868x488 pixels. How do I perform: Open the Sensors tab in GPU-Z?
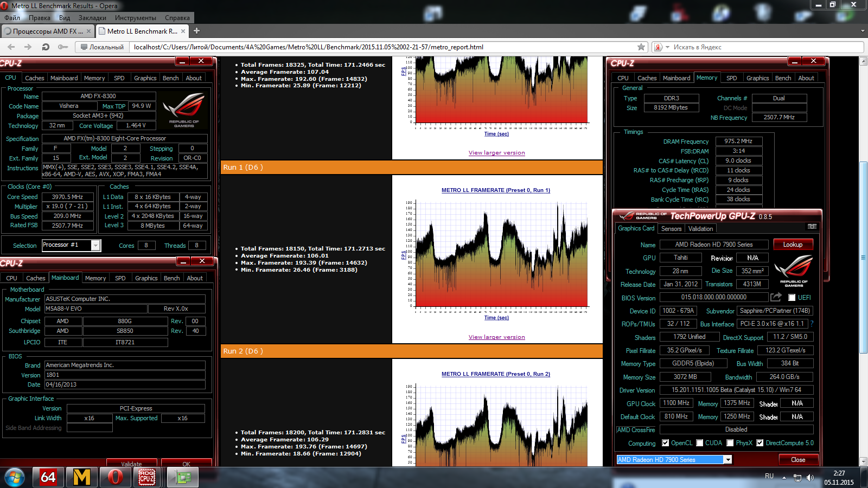(671, 229)
